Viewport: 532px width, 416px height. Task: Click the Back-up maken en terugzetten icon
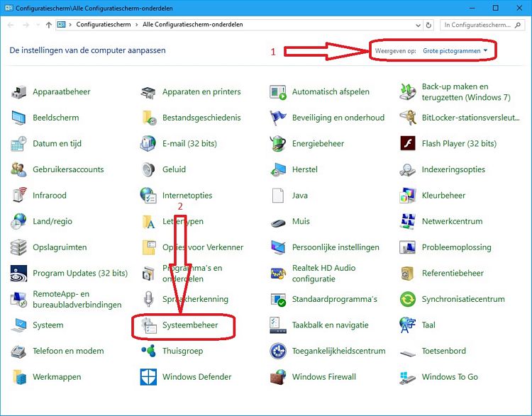[x=407, y=92]
